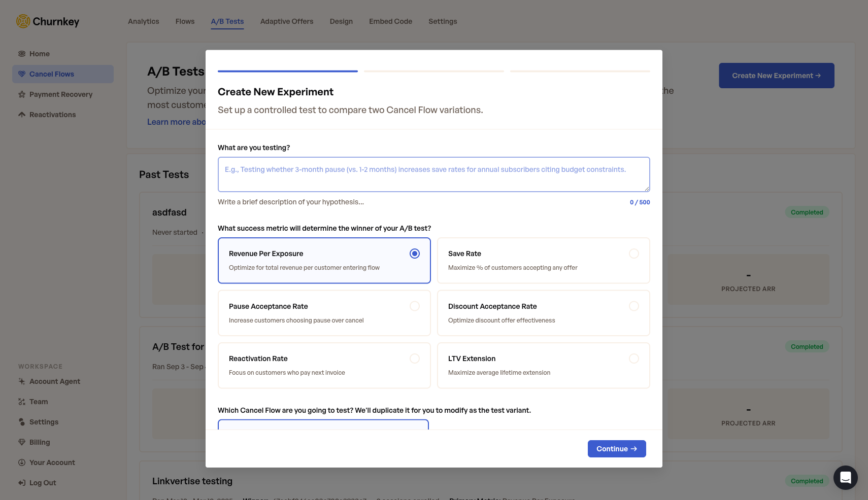Screen dimensions: 868x500
Task: Click the Continue button
Action: point(617,449)
